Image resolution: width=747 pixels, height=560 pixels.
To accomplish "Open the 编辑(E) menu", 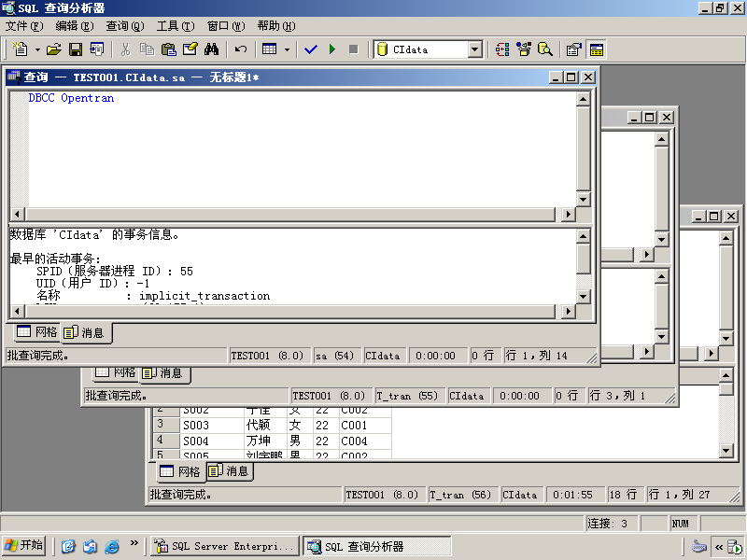I will point(75,26).
